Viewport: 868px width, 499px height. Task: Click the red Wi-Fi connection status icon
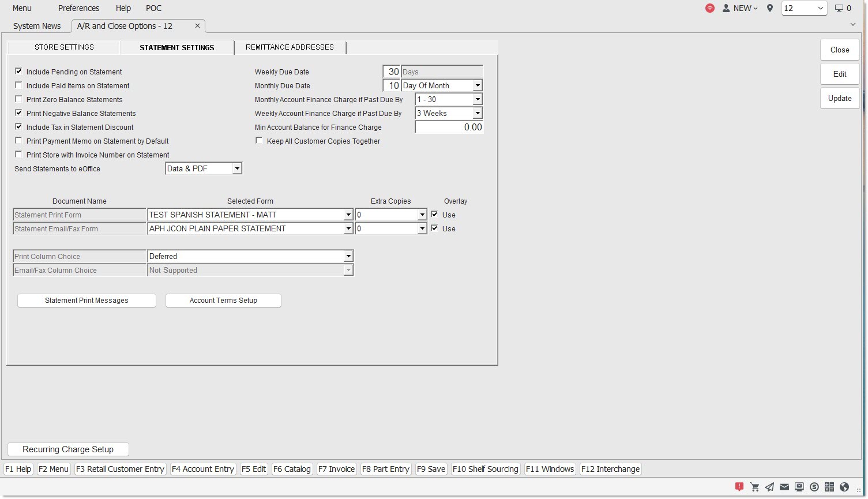pos(710,8)
